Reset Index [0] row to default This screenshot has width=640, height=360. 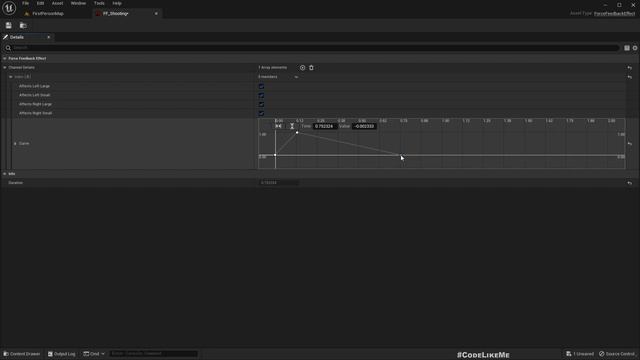coord(630,77)
